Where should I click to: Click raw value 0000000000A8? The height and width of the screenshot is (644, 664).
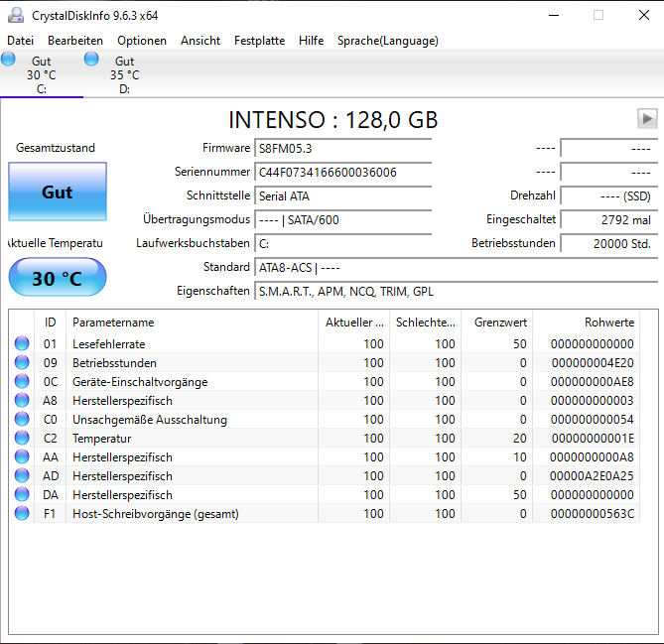click(x=592, y=457)
